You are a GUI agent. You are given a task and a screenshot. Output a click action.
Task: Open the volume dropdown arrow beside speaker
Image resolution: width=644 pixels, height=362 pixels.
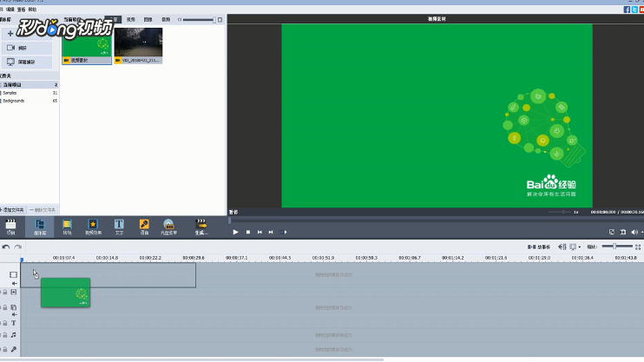point(642,232)
